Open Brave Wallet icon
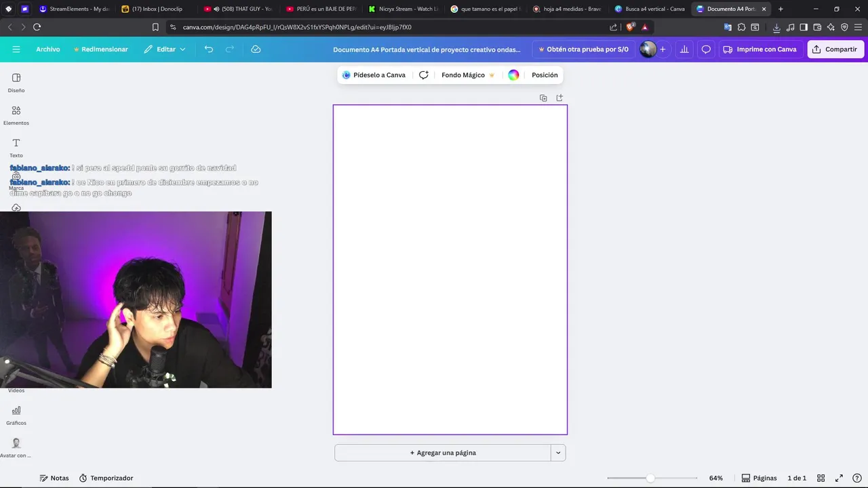 (x=817, y=27)
